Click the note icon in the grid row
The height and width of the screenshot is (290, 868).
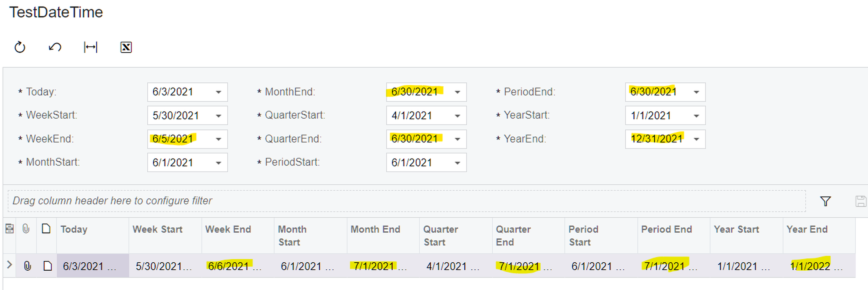click(48, 266)
